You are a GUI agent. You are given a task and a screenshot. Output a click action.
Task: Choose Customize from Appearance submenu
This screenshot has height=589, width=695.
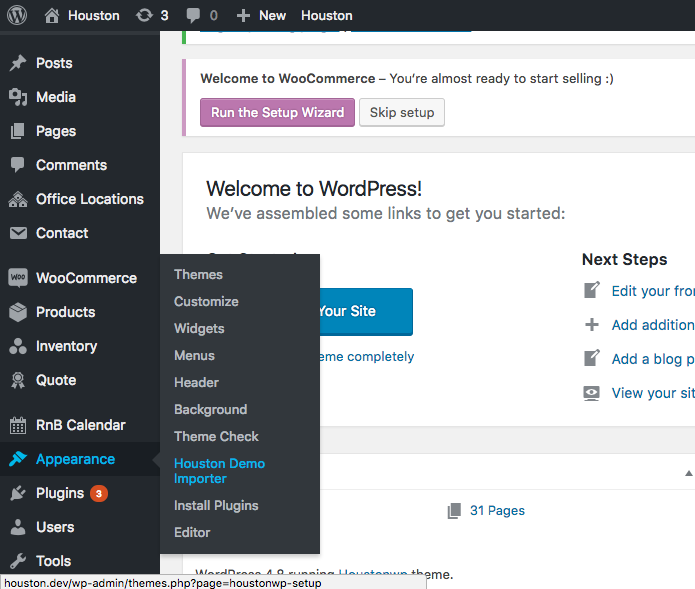click(206, 301)
